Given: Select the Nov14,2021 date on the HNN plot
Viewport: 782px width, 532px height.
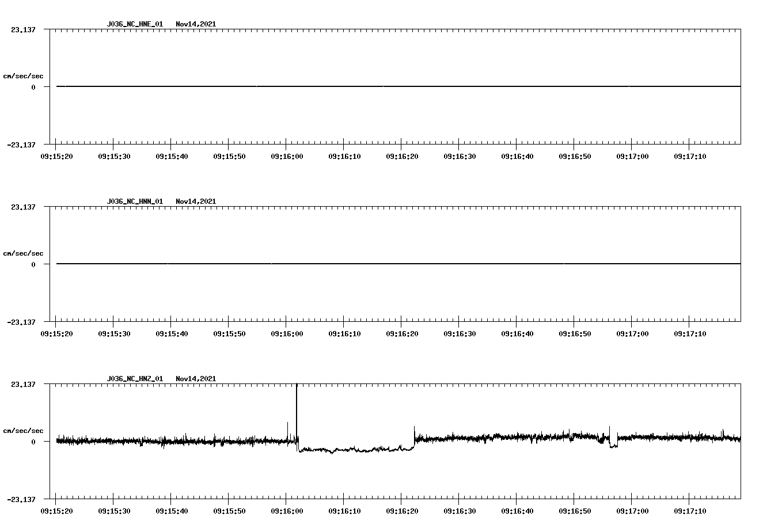Looking at the screenshot, I should [x=196, y=202].
